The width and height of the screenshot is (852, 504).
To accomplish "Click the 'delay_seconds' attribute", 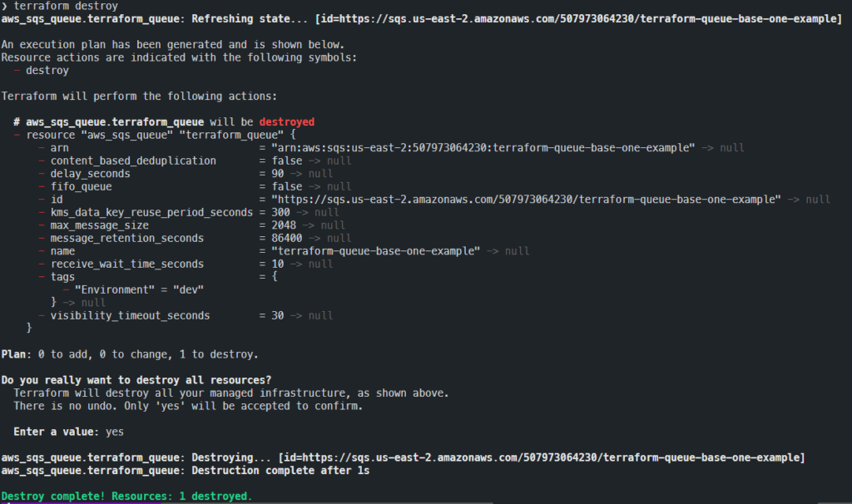I will click(90, 174).
